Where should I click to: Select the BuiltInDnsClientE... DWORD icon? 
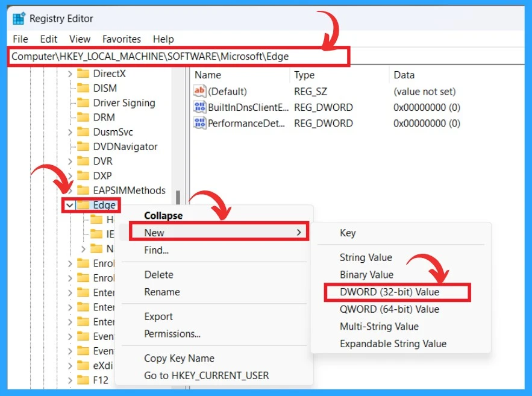click(199, 107)
